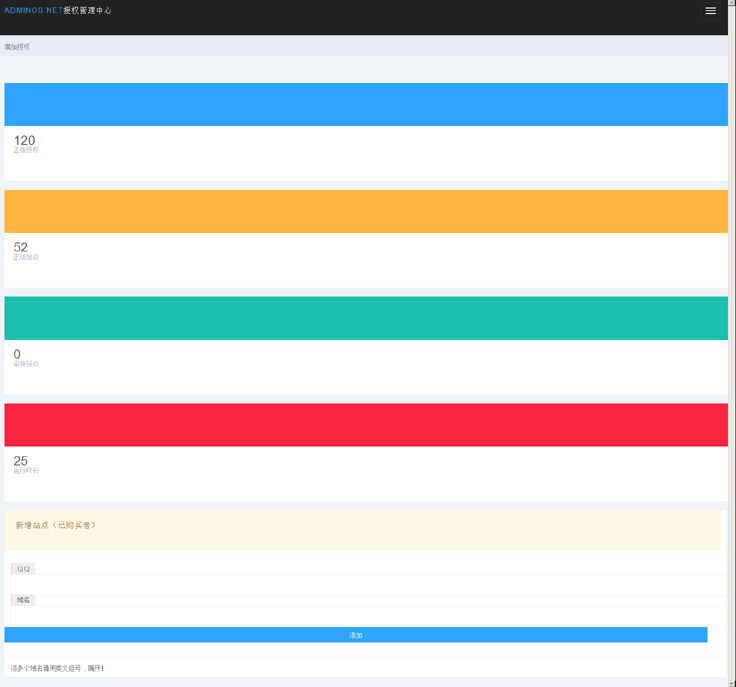Click the comma-separated domains hint text
Screen dimensions: 736x687
click(57, 668)
